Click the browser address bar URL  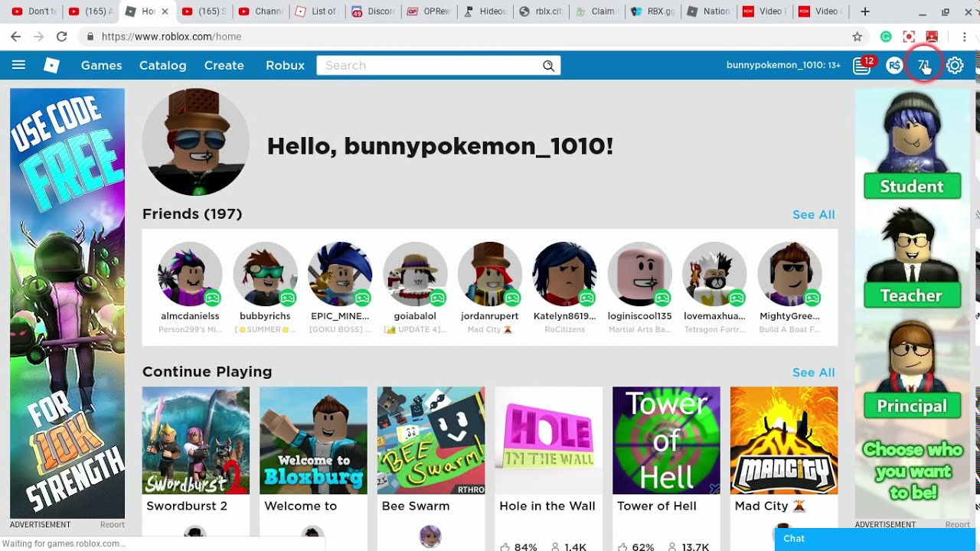click(171, 36)
